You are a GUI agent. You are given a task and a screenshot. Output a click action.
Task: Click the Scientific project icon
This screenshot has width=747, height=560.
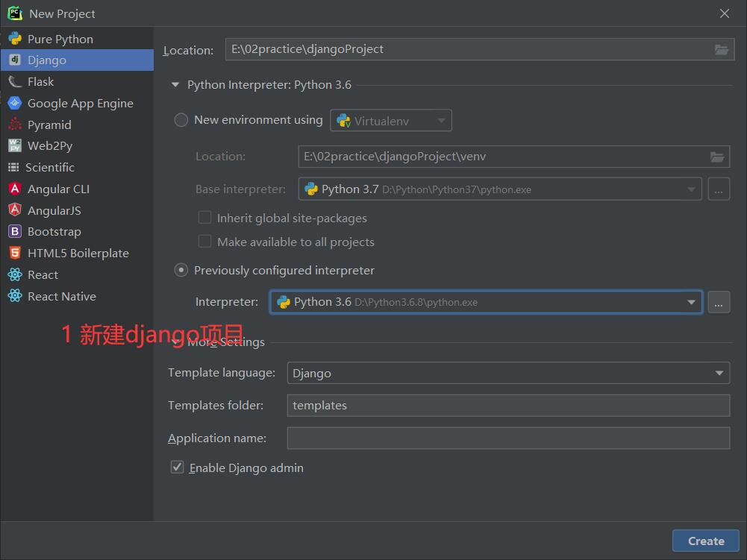point(13,167)
